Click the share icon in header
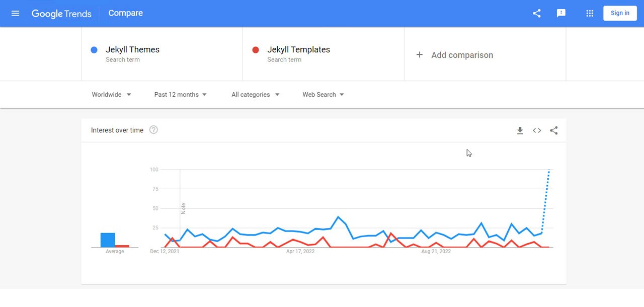The width and height of the screenshot is (644, 307). pos(537,13)
